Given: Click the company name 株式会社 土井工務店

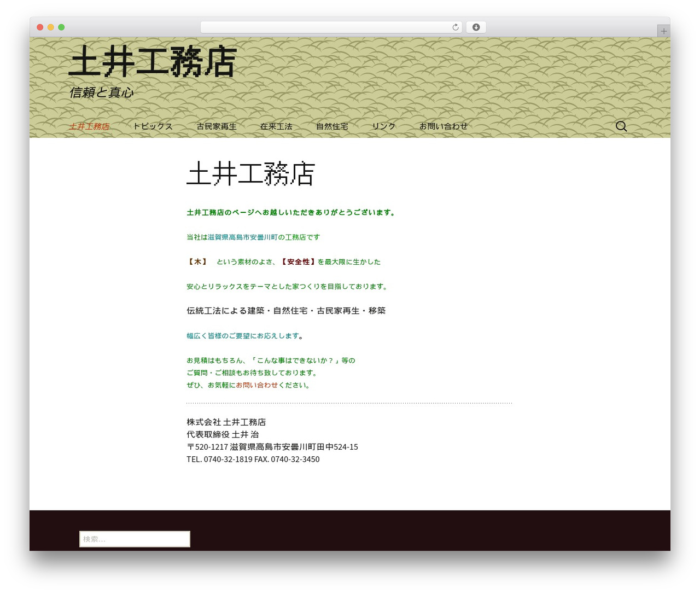Looking at the screenshot, I should click(x=226, y=422).
